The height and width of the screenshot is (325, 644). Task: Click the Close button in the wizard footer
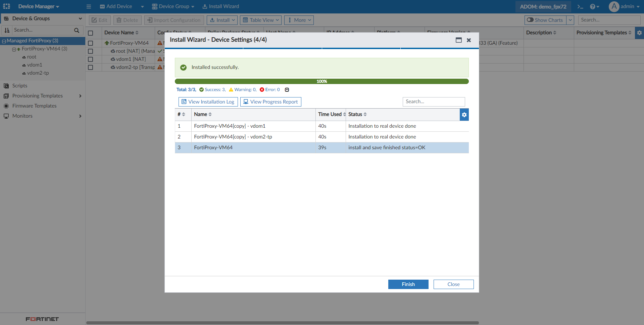(x=454, y=284)
